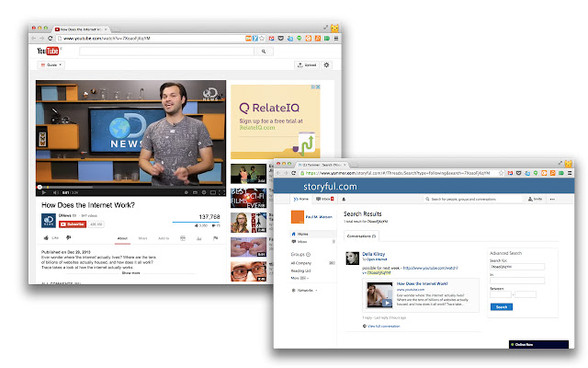The height and width of the screenshot is (368, 588).
Task: Click the 'Search for' field in Advanced Search
Action: coord(517,267)
